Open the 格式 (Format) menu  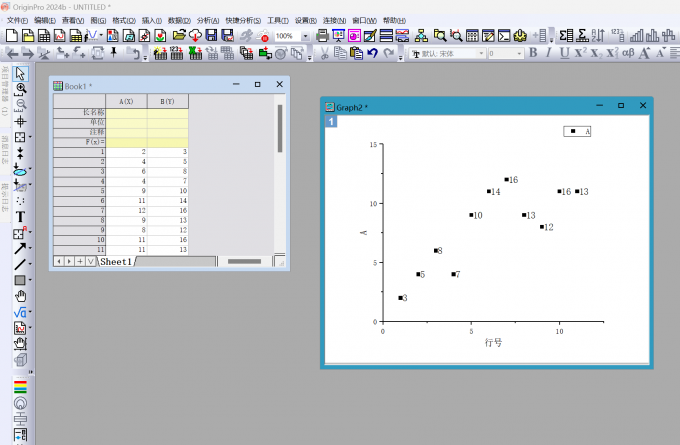click(124, 20)
